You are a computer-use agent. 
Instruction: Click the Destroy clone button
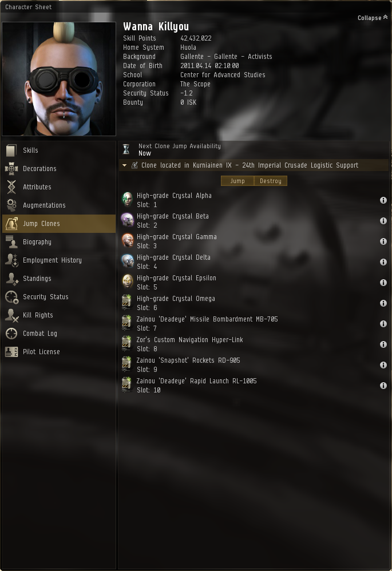click(x=271, y=181)
